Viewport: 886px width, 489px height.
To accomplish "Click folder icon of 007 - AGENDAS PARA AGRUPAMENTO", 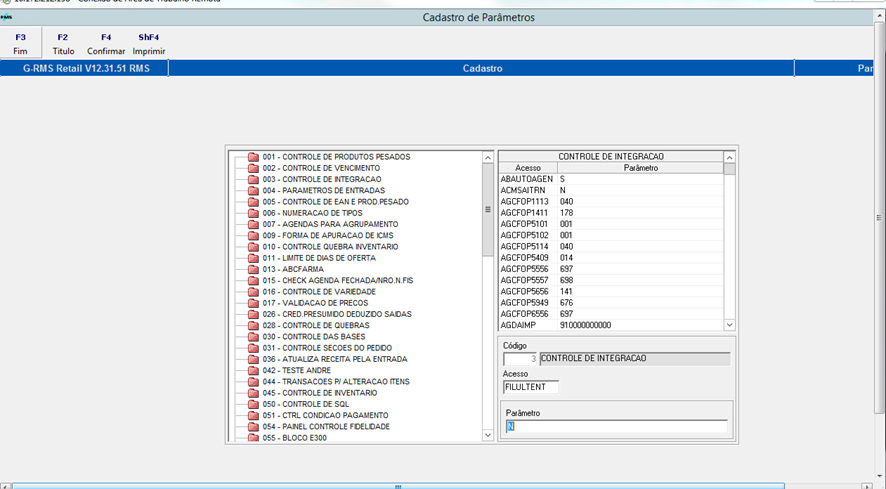I will (253, 224).
